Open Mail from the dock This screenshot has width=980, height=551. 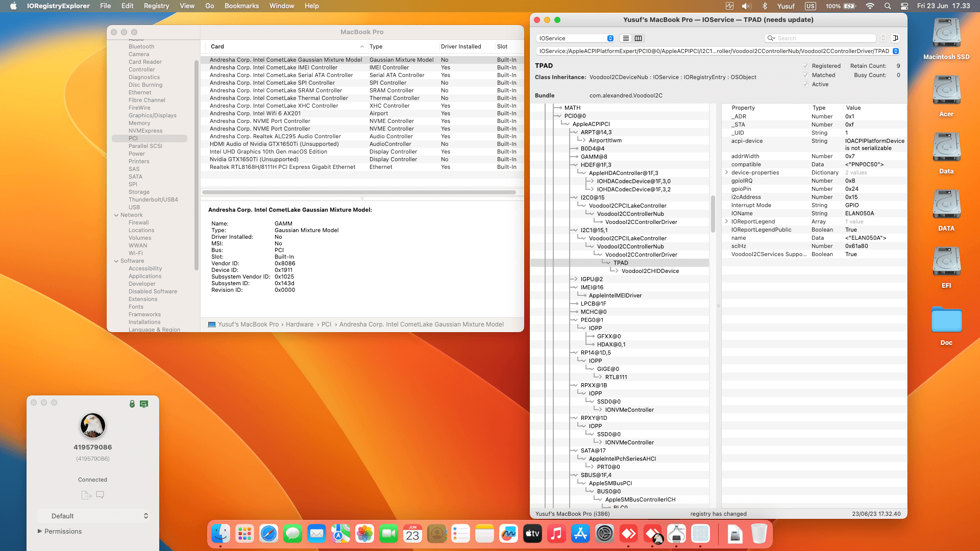316,534
